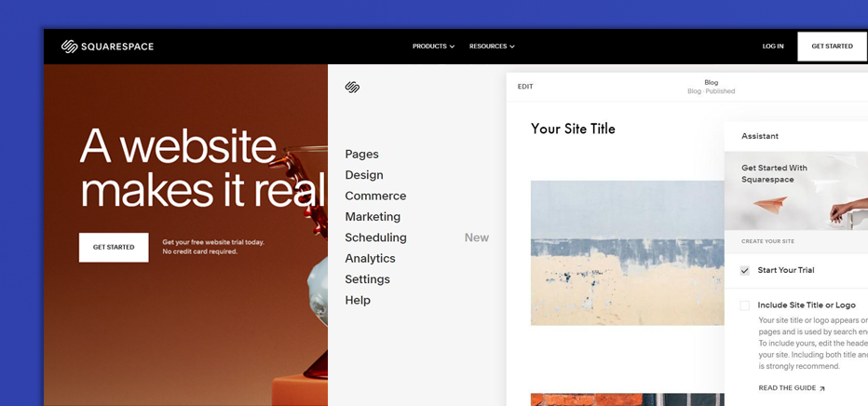Click the Get Started With Squarespace banner

(796, 192)
